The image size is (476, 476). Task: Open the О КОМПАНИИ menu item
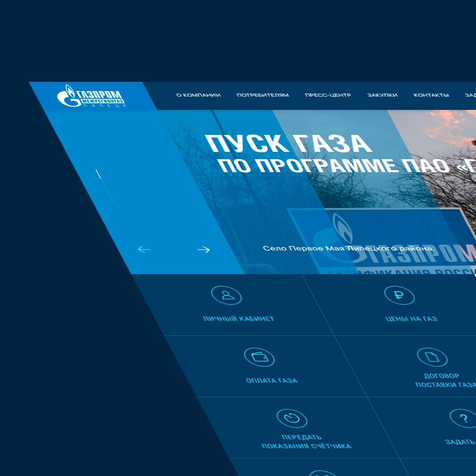click(x=198, y=95)
